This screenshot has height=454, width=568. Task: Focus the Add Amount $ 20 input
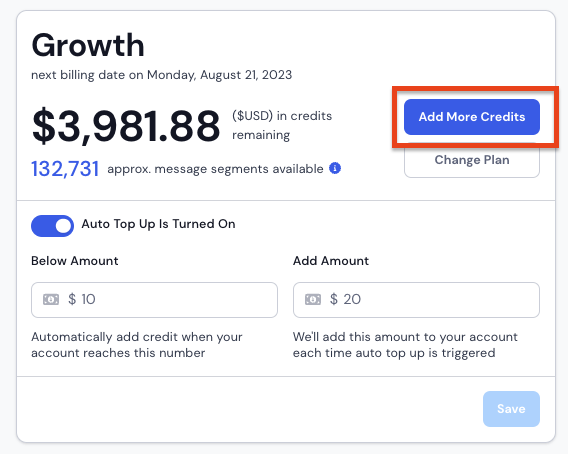pos(416,300)
